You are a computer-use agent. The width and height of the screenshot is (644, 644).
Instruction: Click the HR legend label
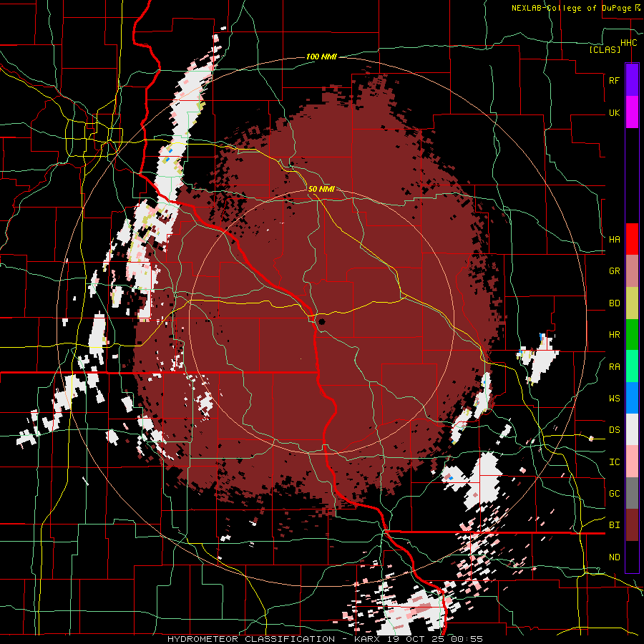614,335
